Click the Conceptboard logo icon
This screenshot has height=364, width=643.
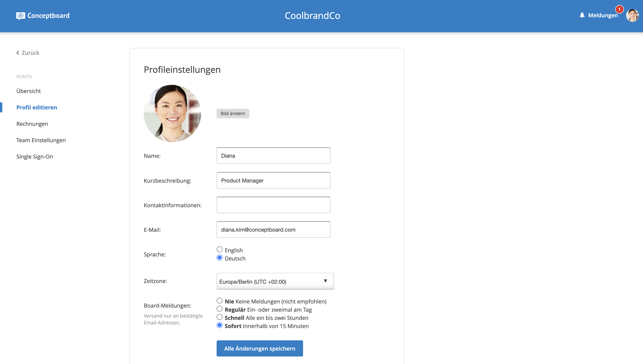pos(20,16)
